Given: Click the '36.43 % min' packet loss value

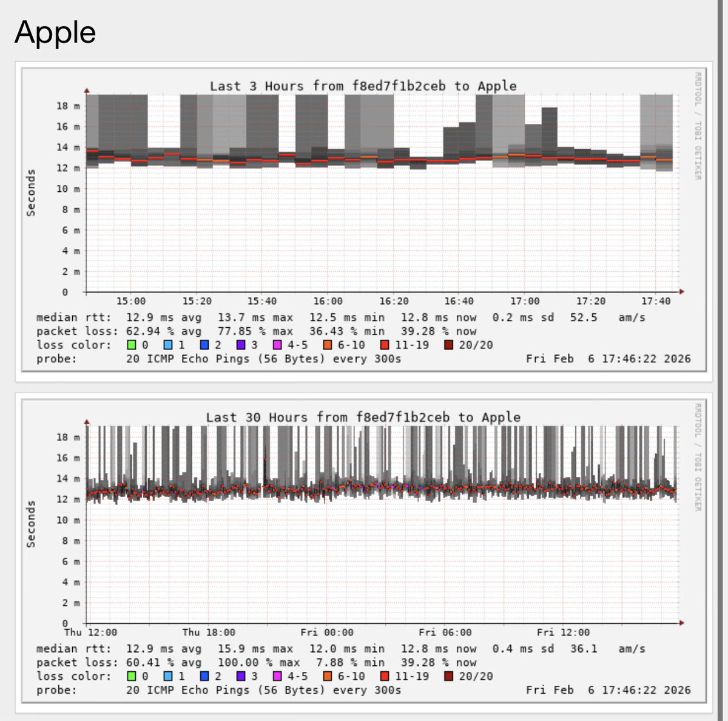Looking at the screenshot, I should coord(347,331).
